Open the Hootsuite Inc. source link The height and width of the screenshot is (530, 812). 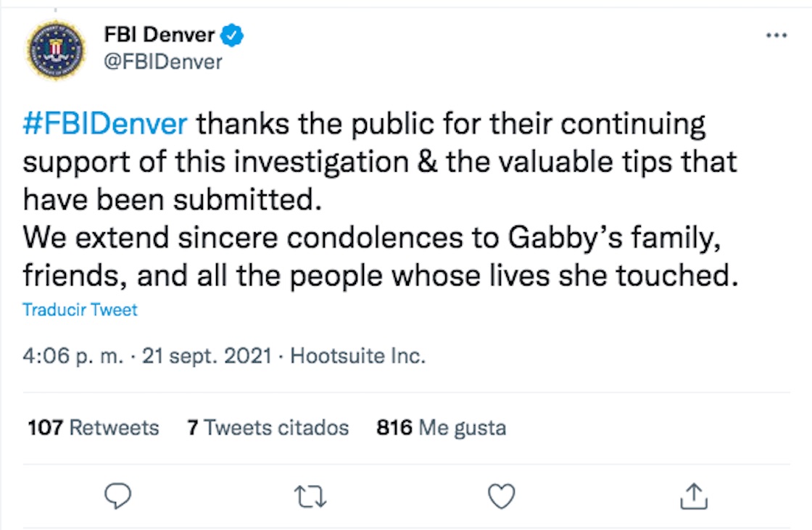pos(357,357)
